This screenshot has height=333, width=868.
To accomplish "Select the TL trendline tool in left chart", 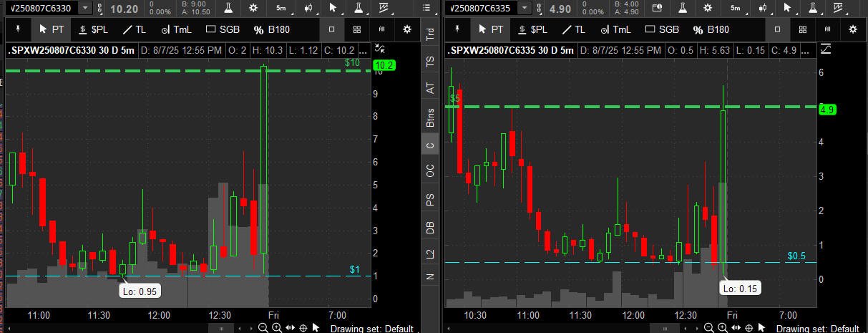I will click(133, 29).
